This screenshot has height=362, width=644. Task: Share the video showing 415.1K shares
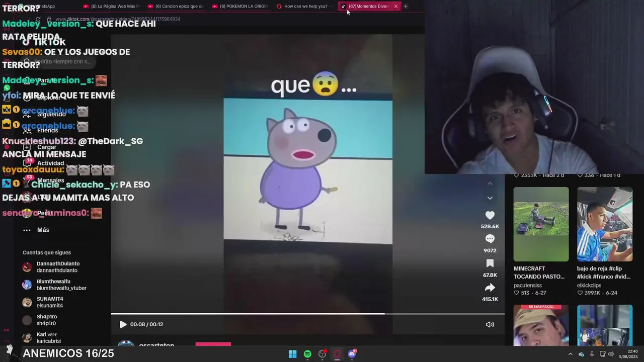click(490, 288)
